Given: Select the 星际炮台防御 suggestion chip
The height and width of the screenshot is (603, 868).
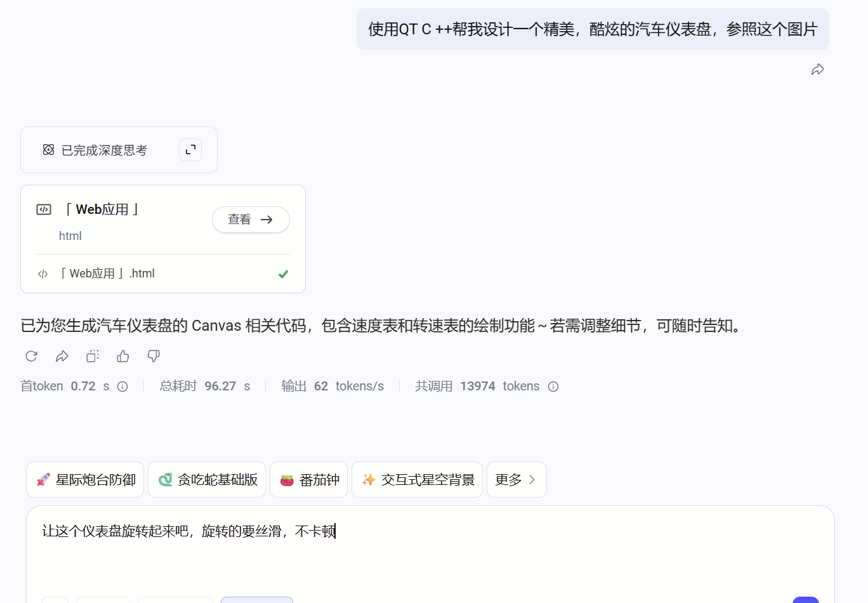Looking at the screenshot, I should pos(85,480).
